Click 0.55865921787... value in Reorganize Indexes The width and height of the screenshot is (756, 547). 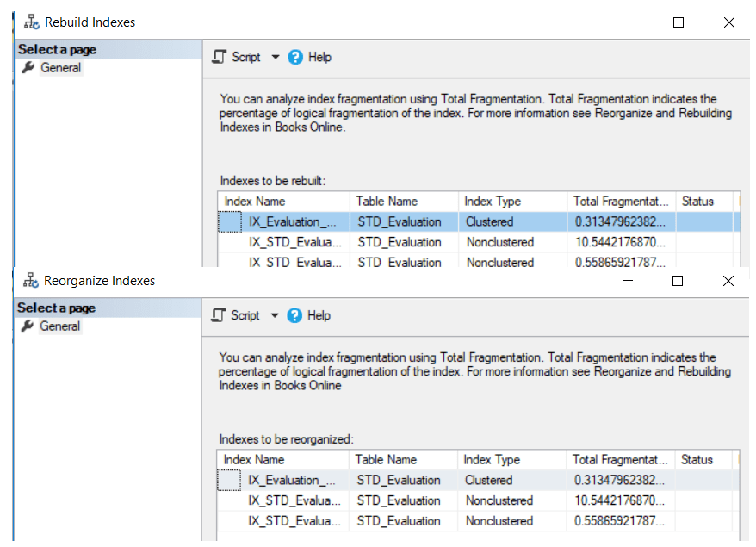pos(619,521)
